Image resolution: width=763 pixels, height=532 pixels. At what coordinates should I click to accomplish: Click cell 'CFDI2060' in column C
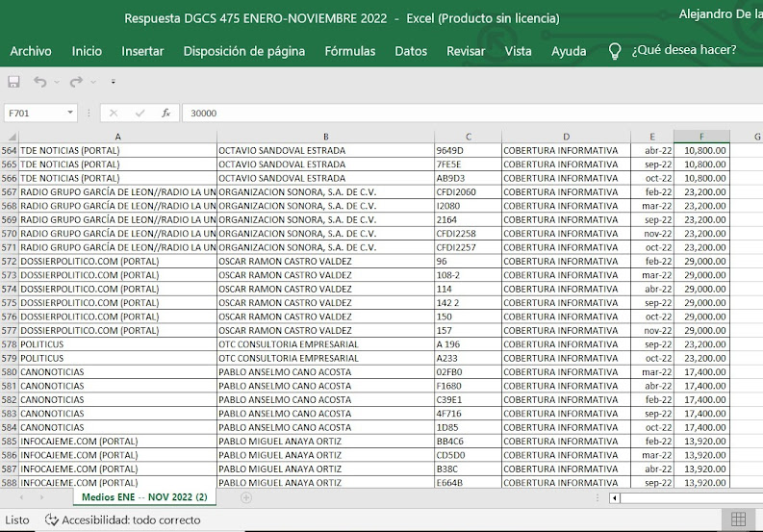click(469, 191)
